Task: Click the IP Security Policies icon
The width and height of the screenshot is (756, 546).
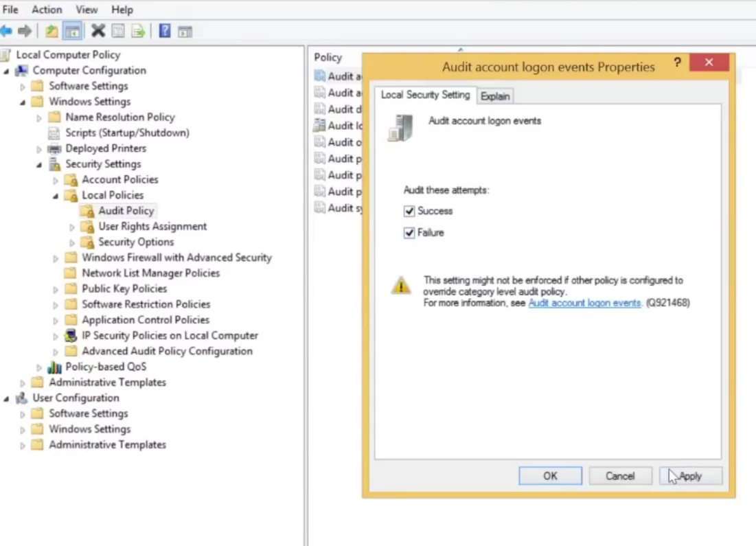Action: (x=71, y=335)
